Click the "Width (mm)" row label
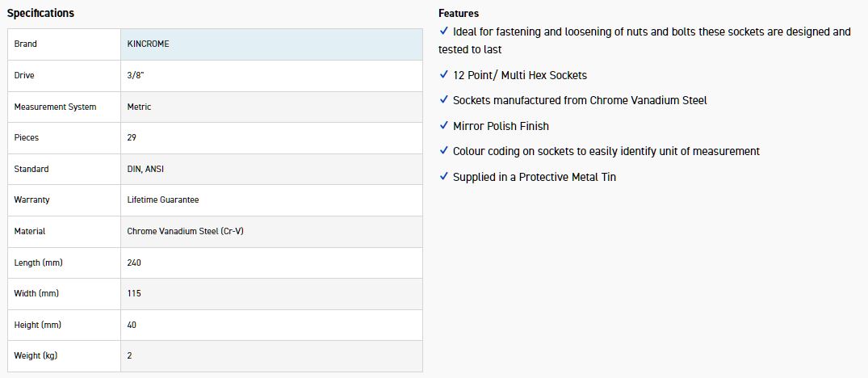 (37, 293)
